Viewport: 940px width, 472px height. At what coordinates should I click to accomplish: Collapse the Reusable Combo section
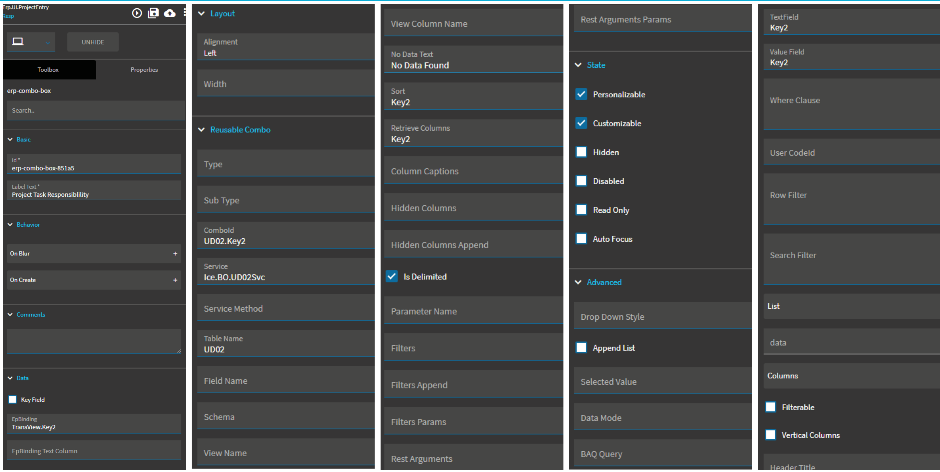coord(200,129)
